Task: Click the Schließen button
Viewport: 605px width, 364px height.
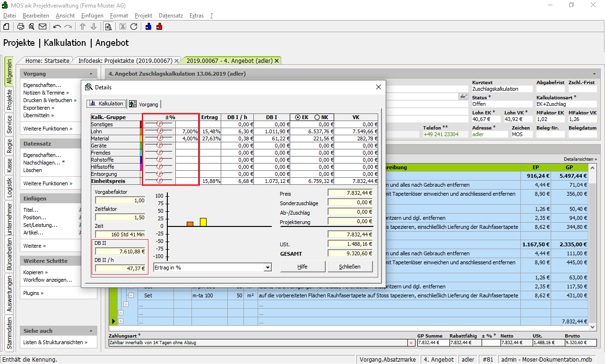Action: click(350, 267)
